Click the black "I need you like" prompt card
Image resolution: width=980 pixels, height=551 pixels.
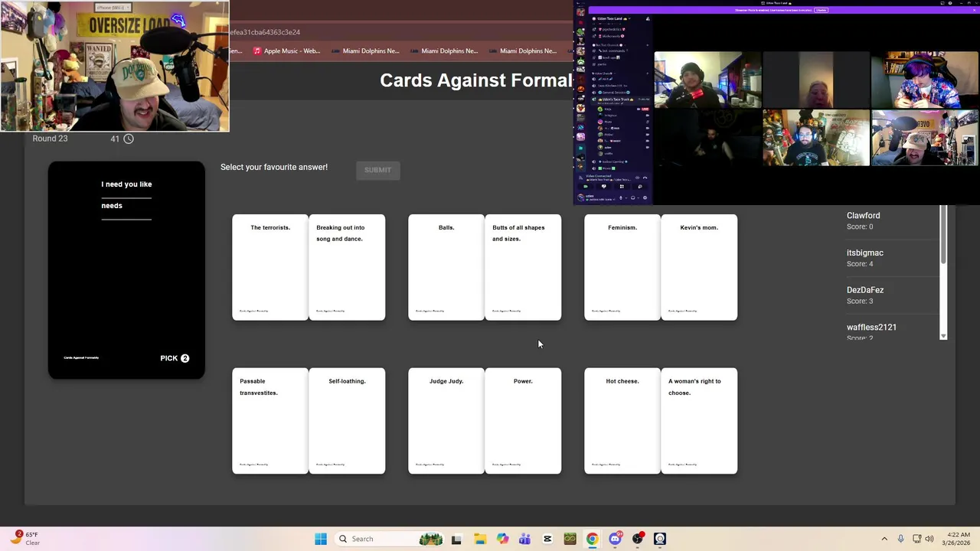pyautogui.click(x=126, y=270)
